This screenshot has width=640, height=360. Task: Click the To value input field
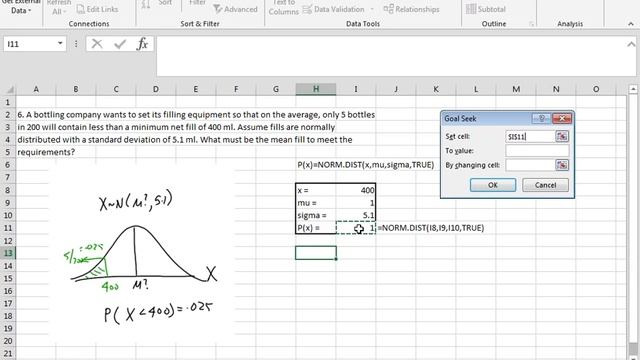point(537,151)
